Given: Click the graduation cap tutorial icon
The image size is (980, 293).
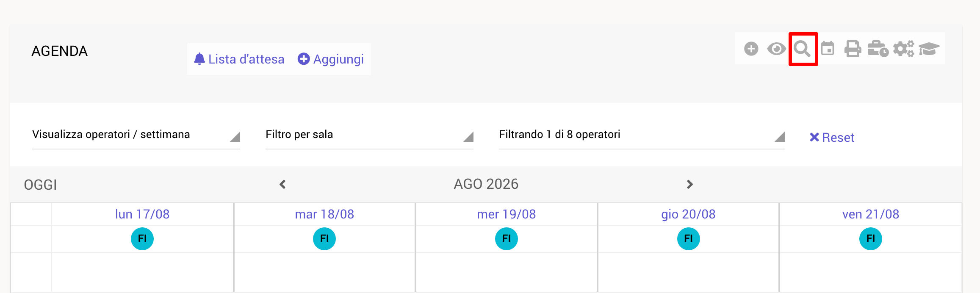Looking at the screenshot, I should coord(929,49).
